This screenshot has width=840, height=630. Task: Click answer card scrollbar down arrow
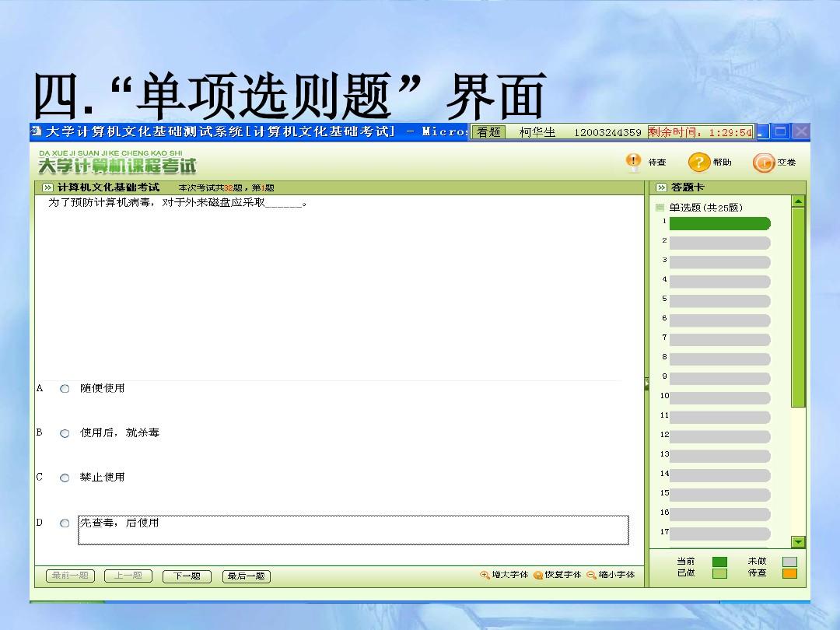798,541
